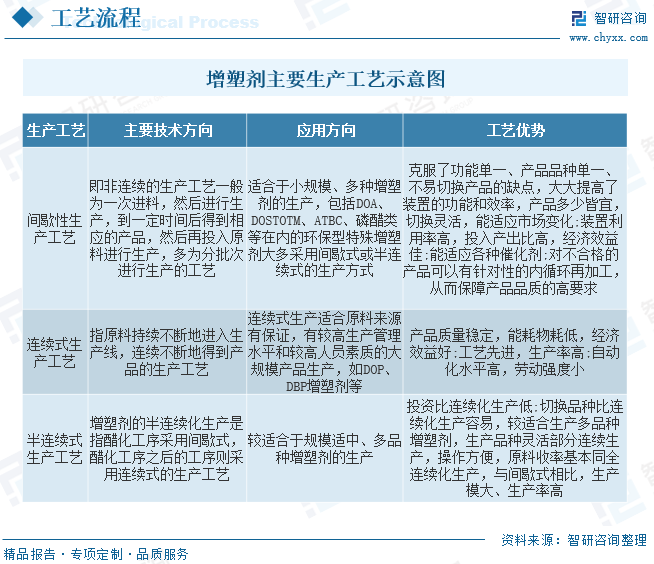Click the cell starting 投资比连续化生产低
Viewport: 654px width, 564px height.
[x=515, y=449]
